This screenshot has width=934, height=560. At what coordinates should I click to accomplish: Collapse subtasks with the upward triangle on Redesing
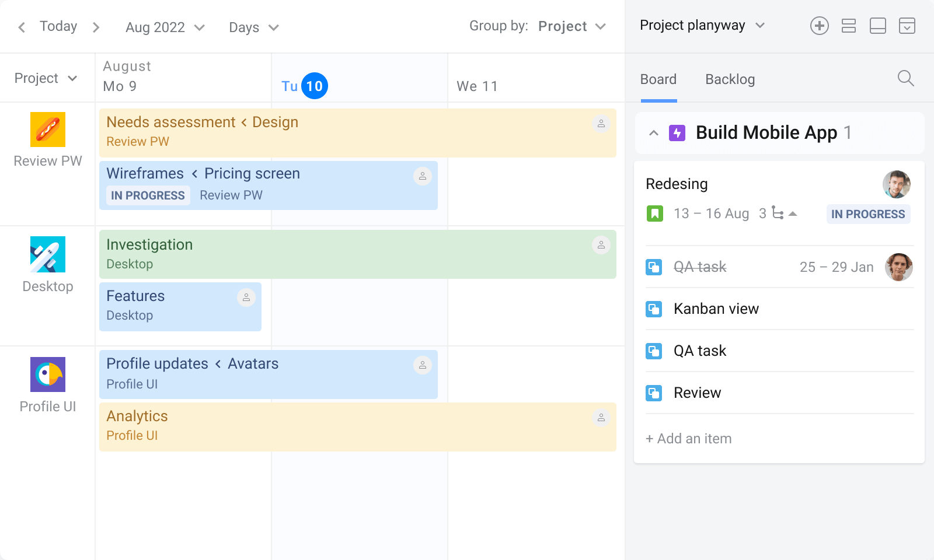click(x=793, y=213)
